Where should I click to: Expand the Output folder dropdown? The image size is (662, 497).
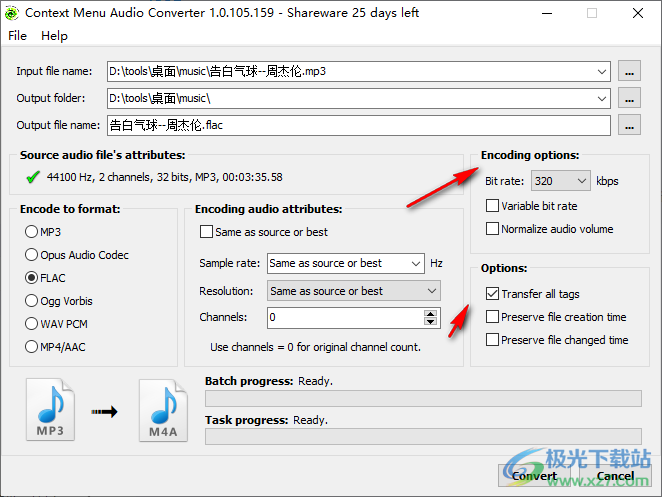point(602,98)
